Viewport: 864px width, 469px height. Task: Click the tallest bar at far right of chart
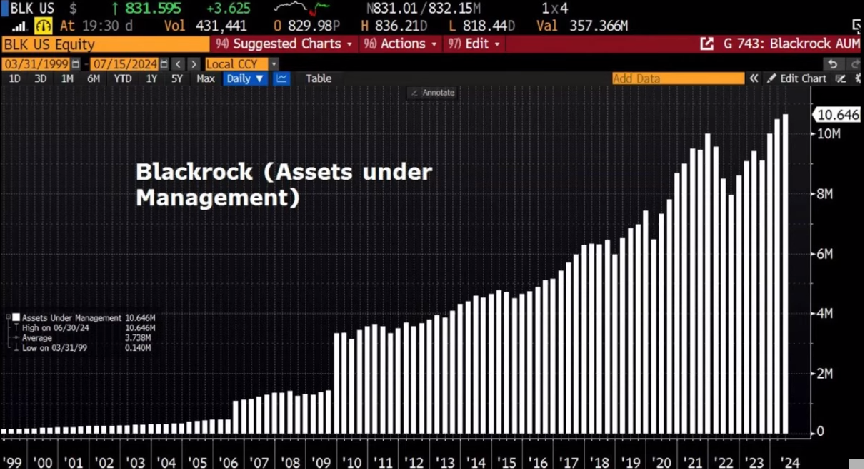click(x=785, y=274)
